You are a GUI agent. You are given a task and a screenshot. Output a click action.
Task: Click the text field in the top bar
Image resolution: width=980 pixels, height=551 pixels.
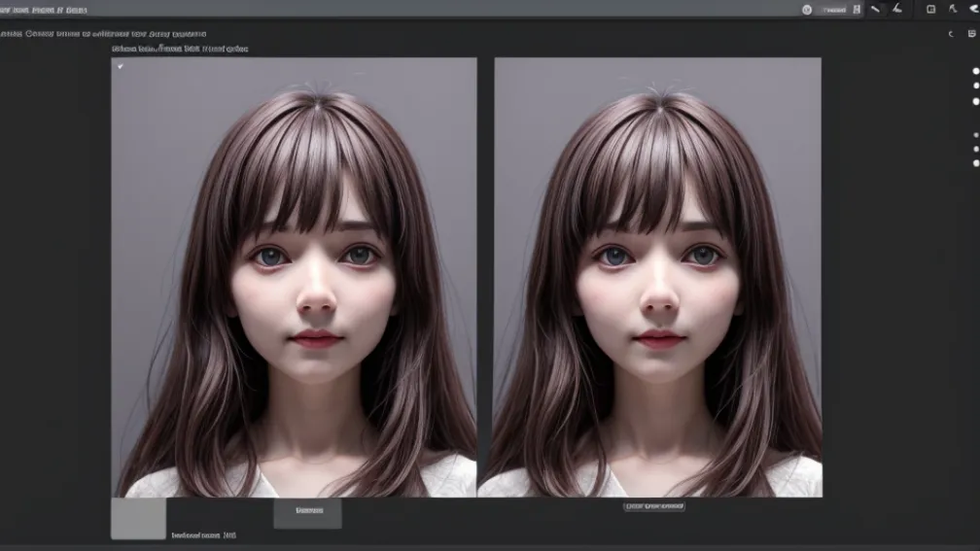[x=834, y=10]
